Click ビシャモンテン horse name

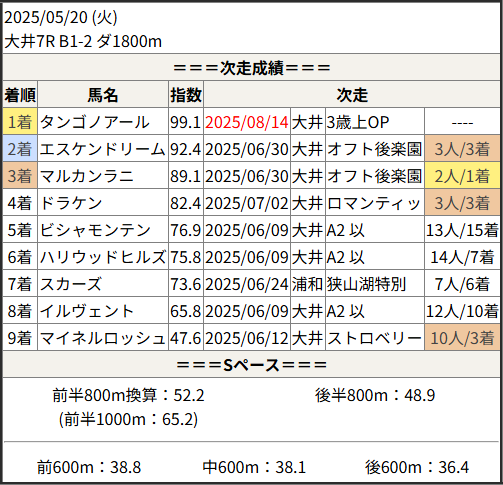pyautogui.click(x=95, y=230)
